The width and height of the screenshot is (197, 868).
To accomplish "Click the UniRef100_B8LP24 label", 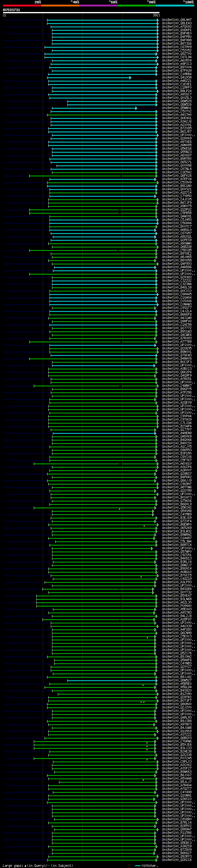I will click(177, 91).
